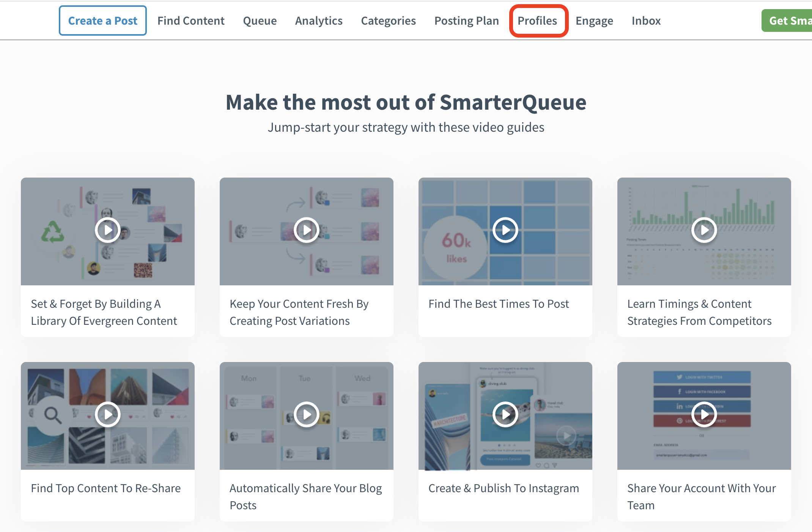Open 'Create & Publish To Instagram' title
This screenshot has width=812, height=532.
tap(504, 488)
